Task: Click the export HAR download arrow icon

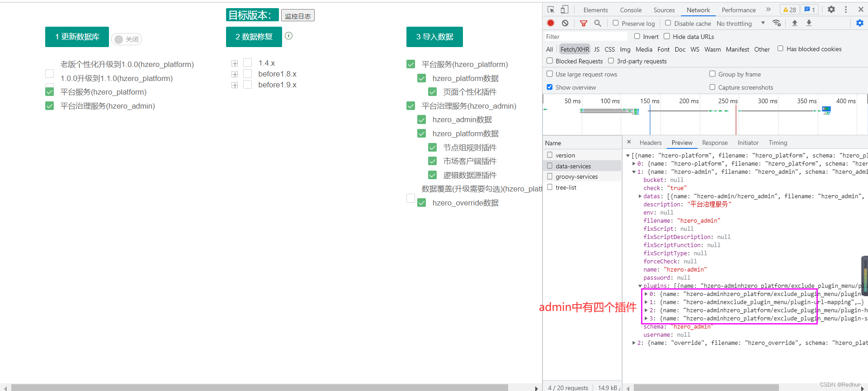Action: [809, 23]
